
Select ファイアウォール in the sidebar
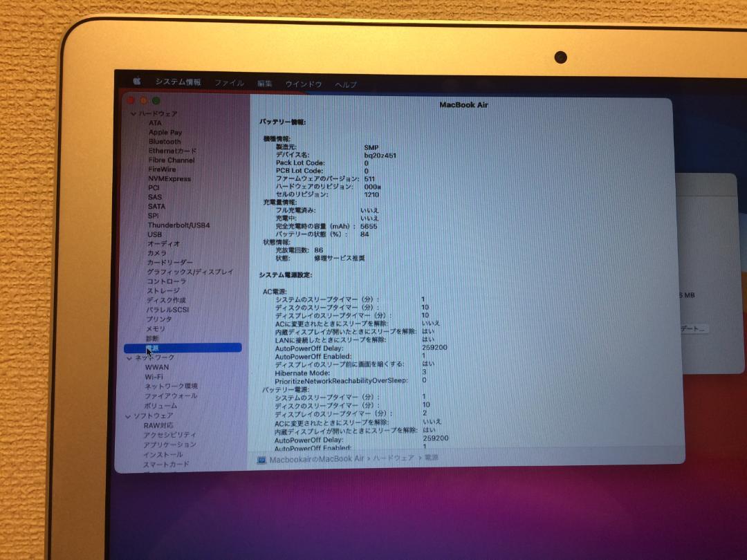(x=171, y=395)
